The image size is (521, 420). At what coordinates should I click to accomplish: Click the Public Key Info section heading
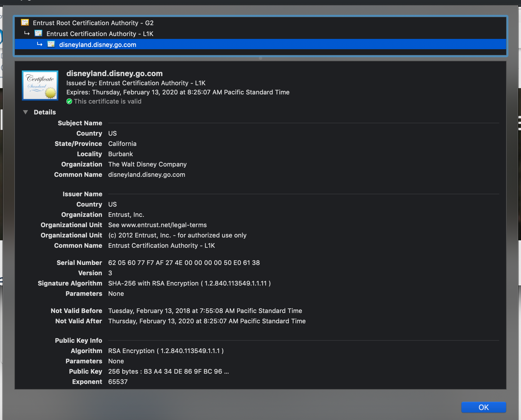point(78,340)
